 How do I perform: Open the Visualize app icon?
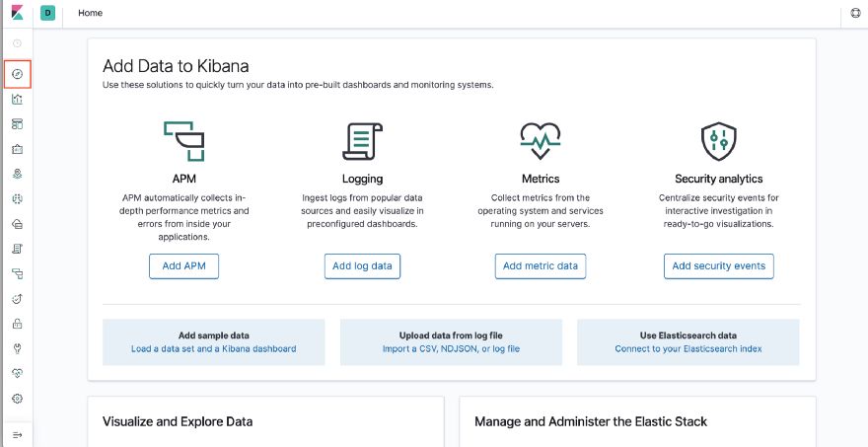(17, 99)
